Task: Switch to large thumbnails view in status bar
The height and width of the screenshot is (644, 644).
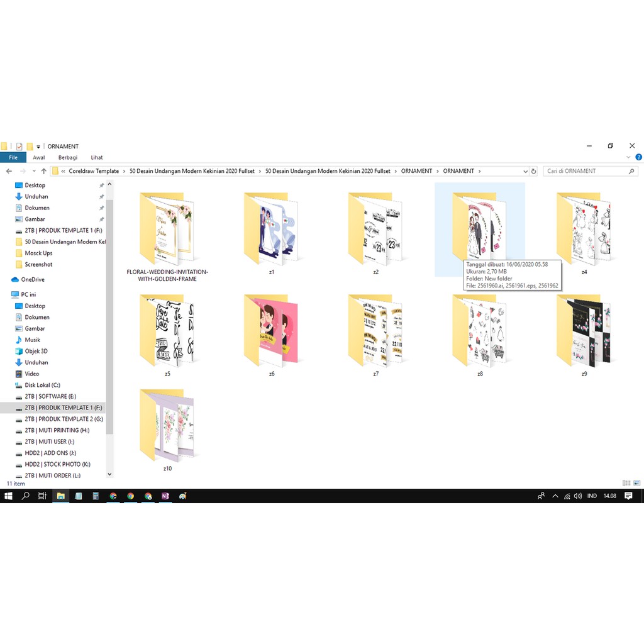Action: click(x=637, y=483)
